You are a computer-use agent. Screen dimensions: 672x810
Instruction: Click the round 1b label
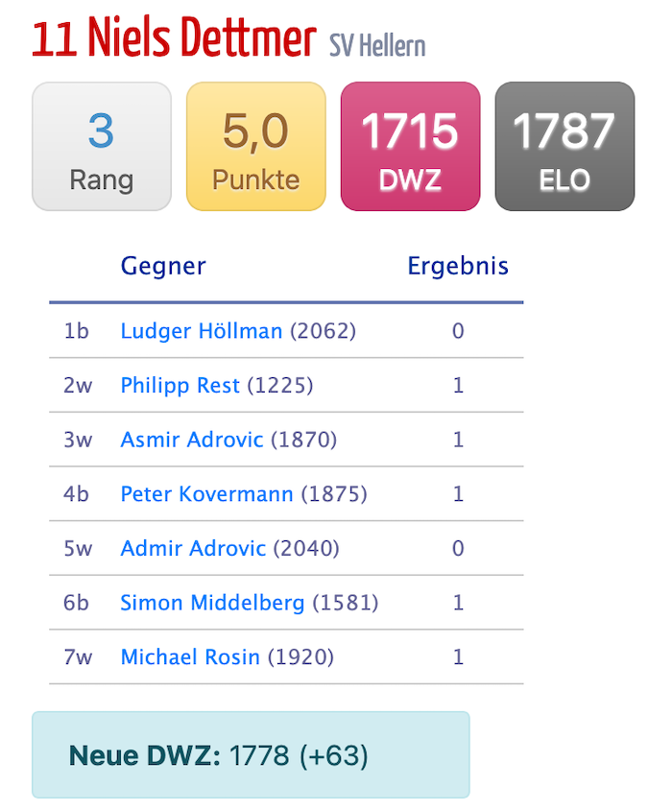[77, 331]
